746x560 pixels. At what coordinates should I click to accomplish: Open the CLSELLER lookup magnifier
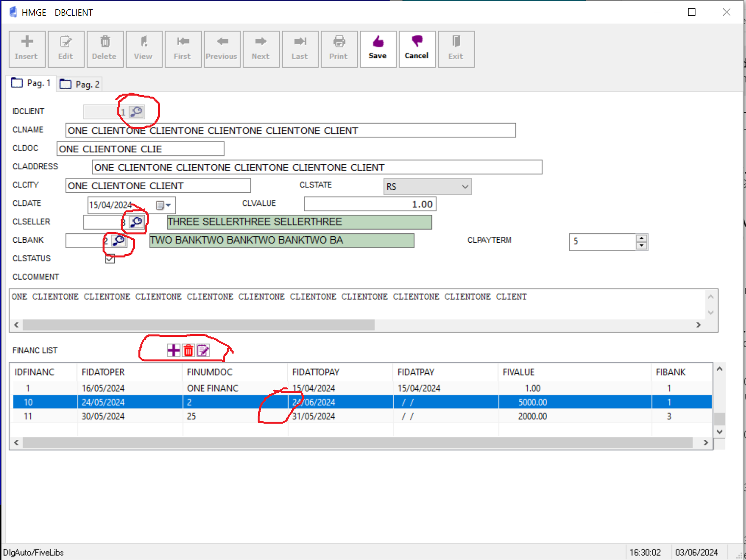point(136,222)
